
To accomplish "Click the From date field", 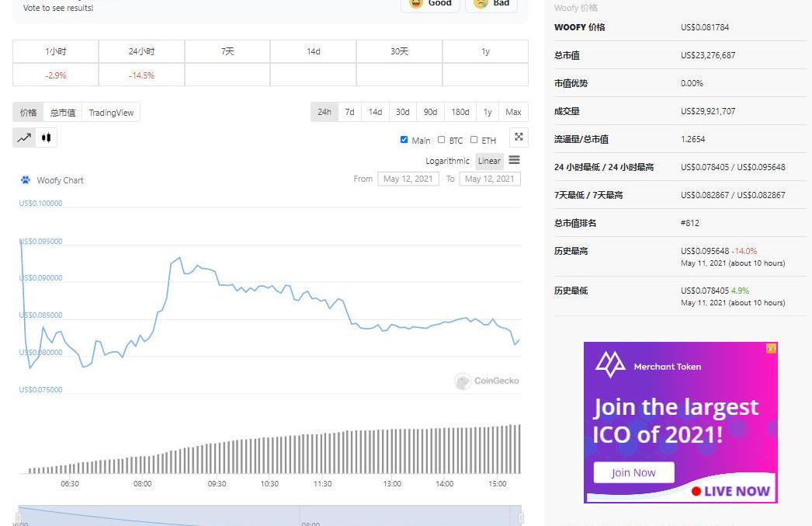I will pyautogui.click(x=408, y=179).
